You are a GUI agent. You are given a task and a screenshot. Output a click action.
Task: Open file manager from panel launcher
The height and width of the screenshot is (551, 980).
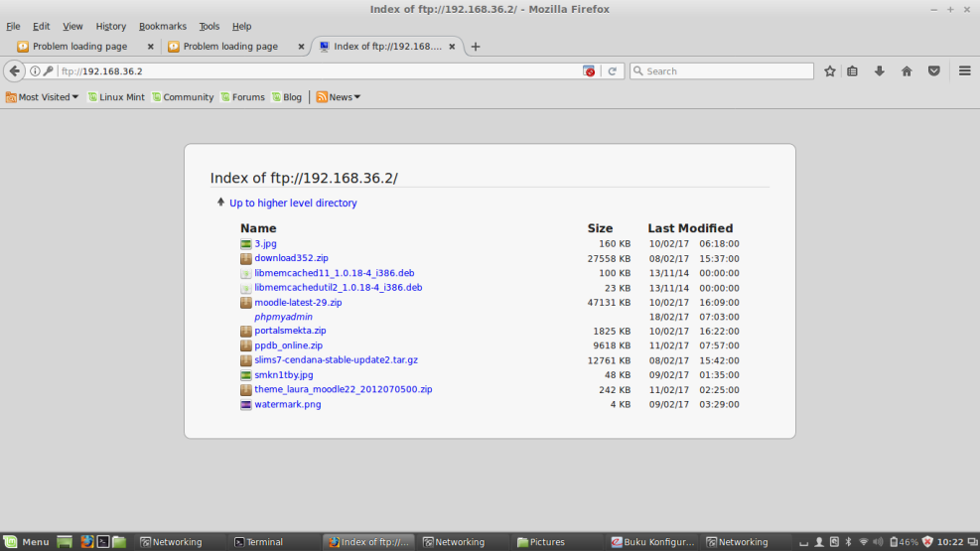(119, 542)
